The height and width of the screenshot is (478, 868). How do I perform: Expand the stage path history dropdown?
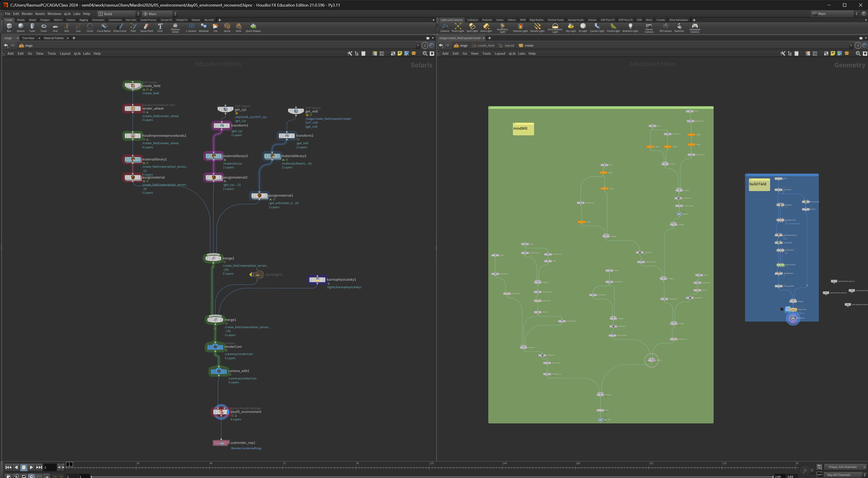pyautogui.click(x=418, y=45)
